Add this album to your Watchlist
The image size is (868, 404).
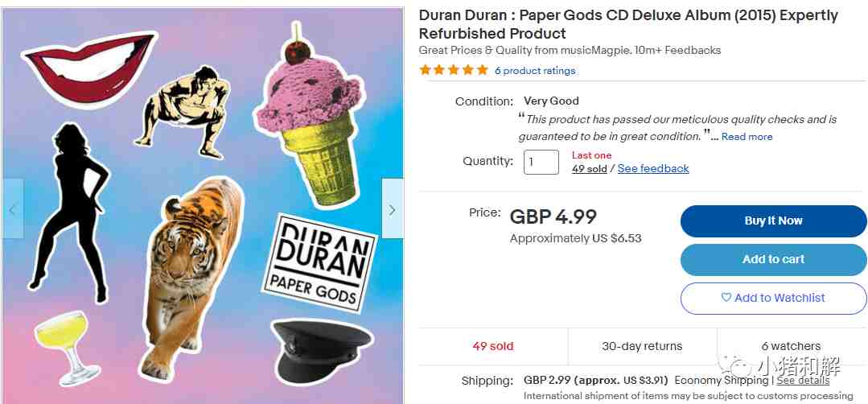[773, 298]
